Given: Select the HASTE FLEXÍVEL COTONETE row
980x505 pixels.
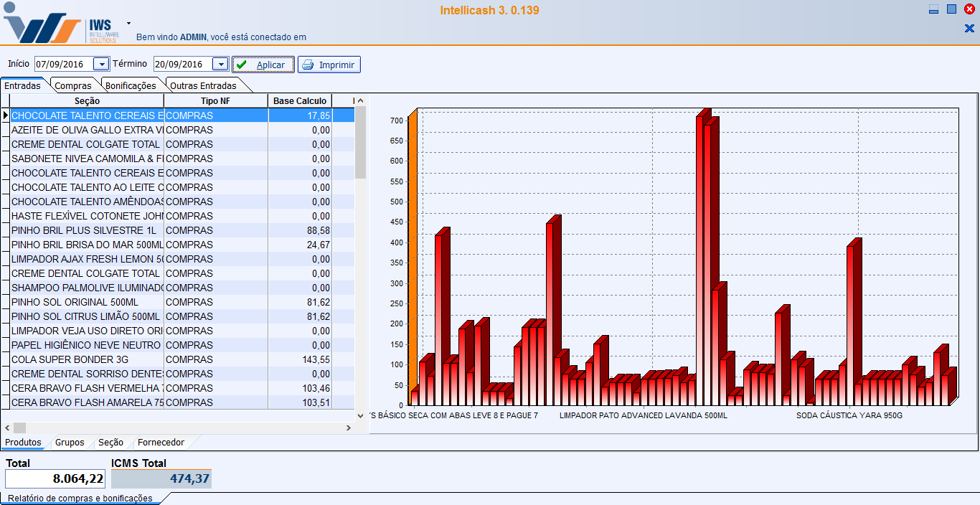Looking at the screenshot, I should (x=182, y=216).
